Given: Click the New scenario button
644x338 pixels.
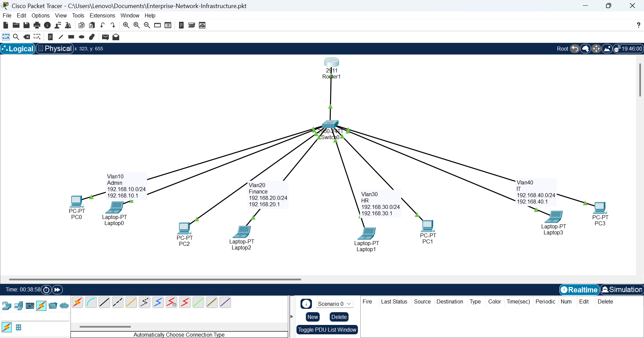Looking at the screenshot, I should pyautogui.click(x=313, y=317).
